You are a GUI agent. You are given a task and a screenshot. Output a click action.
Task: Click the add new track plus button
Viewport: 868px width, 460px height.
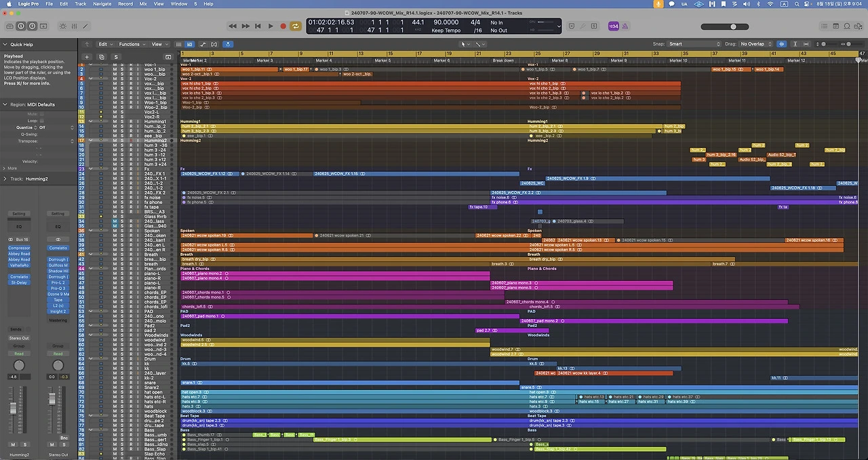point(87,57)
